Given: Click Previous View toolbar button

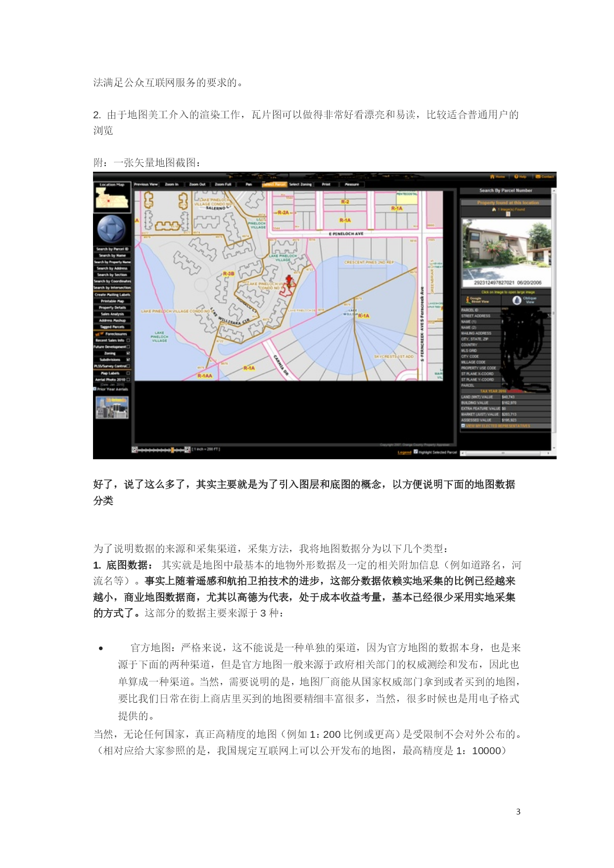Looking at the screenshot, I should point(146,185).
